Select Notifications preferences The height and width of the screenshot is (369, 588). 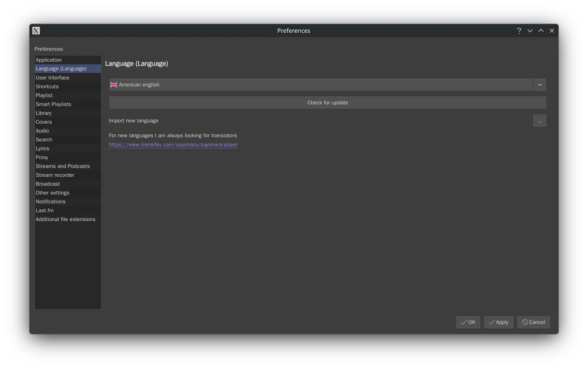(68, 202)
